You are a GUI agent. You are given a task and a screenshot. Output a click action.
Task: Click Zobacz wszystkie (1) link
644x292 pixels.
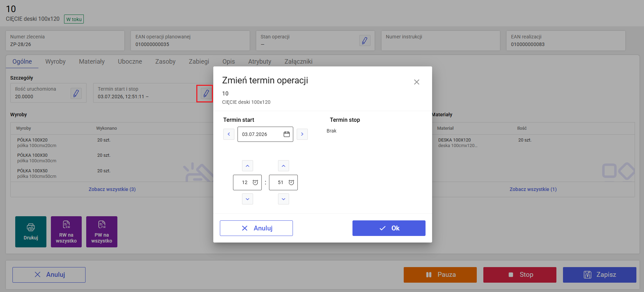coord(533,189)
